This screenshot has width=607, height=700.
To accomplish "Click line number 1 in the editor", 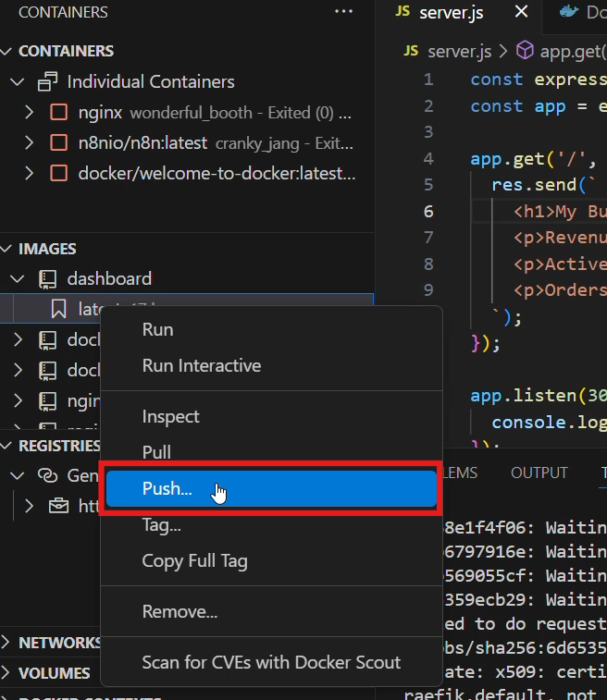I will (428, 80).
